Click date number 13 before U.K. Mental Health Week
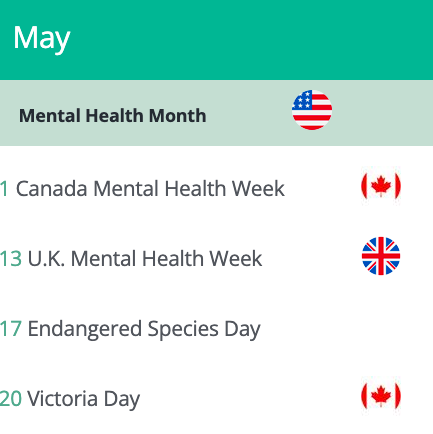 click(x=11, y=259)
